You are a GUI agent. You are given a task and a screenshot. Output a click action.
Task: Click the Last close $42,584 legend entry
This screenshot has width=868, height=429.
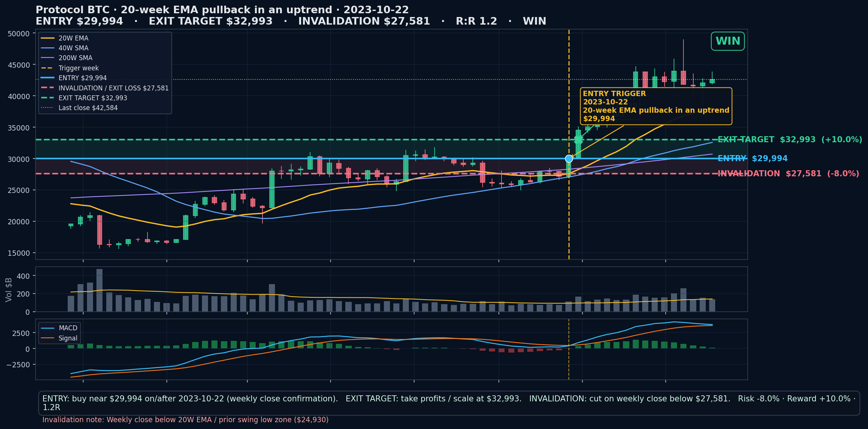click(79, 108)
